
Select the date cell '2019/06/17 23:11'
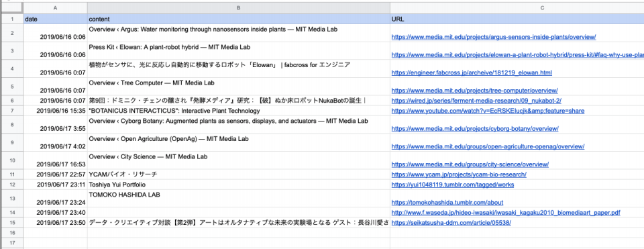pyautogui.click(x=55, y=185)
